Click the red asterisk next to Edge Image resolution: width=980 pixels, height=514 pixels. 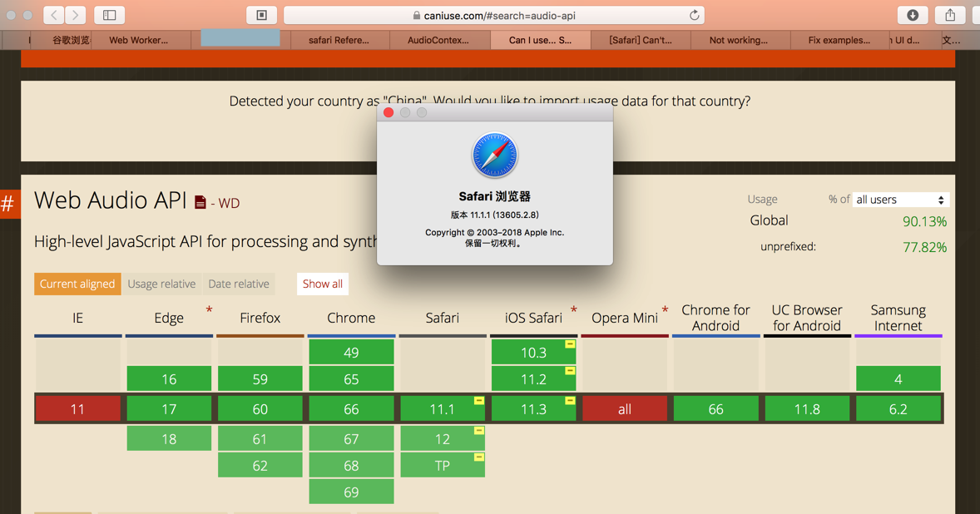coord(209,310)
